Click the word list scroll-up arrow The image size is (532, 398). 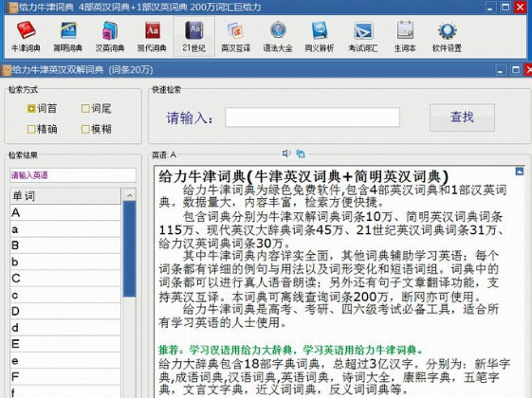point(129,195)
